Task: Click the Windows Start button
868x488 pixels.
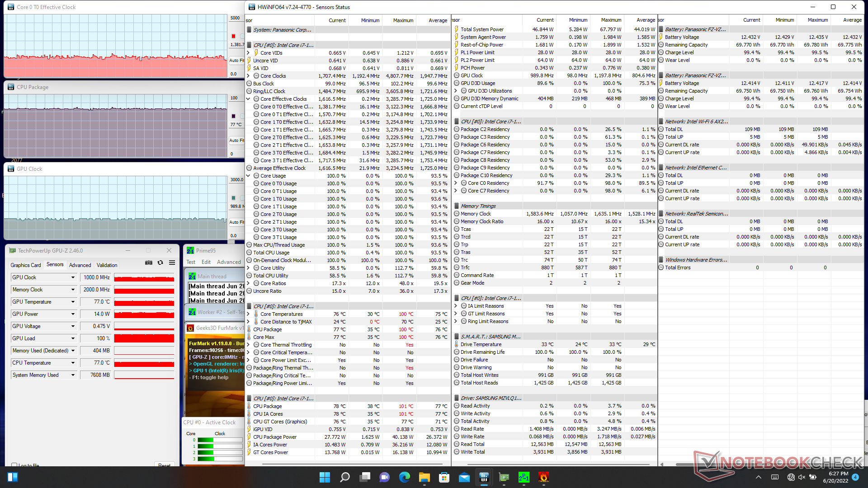Action: click(325, 477)
